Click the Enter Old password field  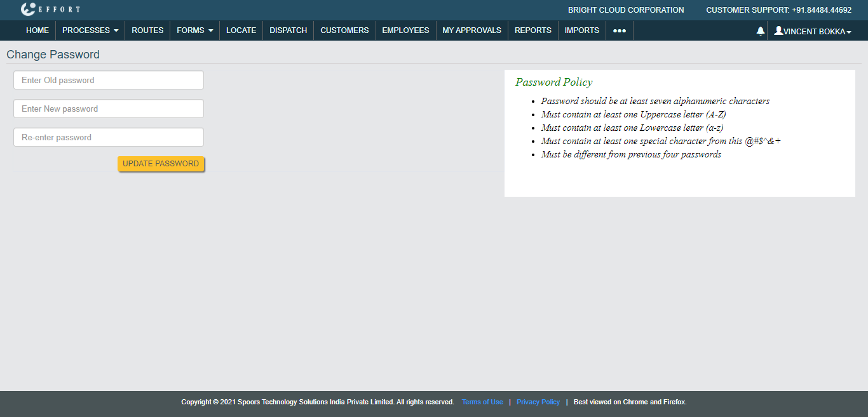109,81
